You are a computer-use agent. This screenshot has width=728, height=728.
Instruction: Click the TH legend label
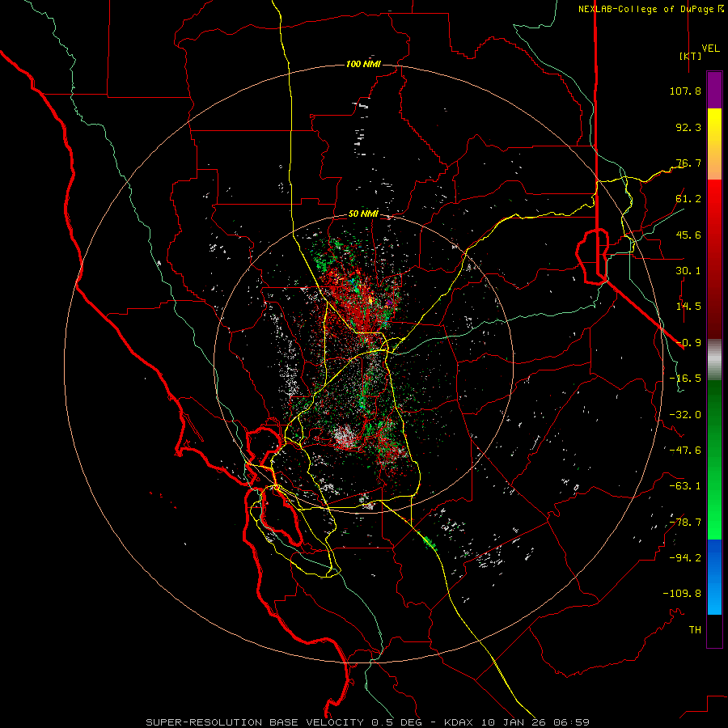(x=695, y=630)
